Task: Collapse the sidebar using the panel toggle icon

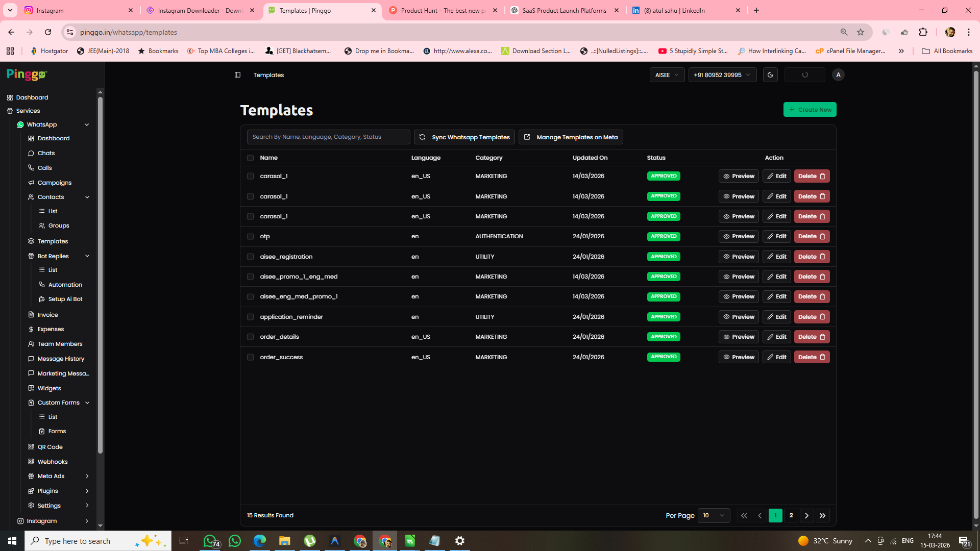Action: [x=237, y=74]
